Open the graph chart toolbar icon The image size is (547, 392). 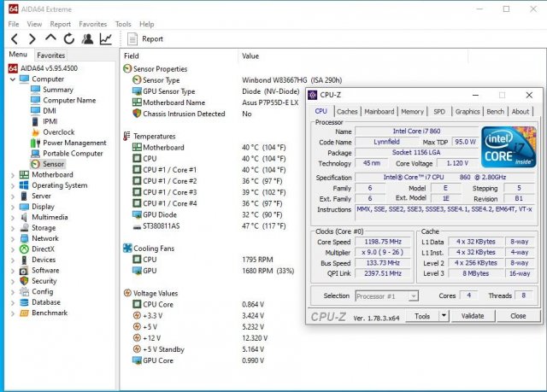(x=105, y=38)
